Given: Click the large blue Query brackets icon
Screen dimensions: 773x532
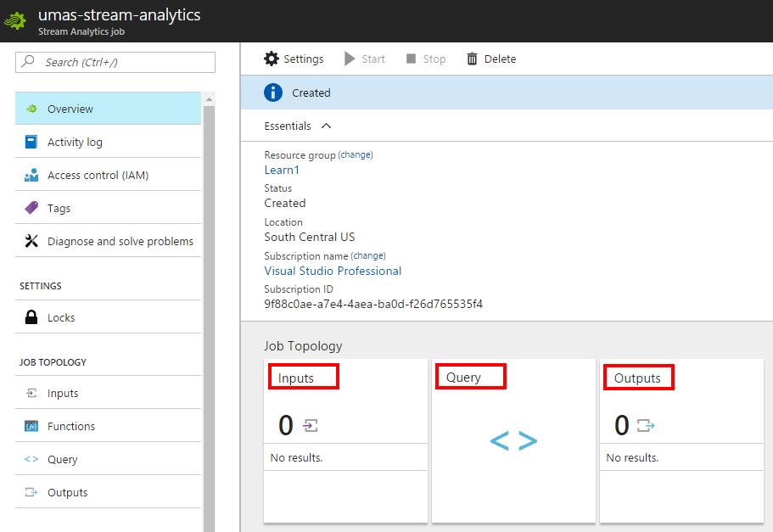Looking at the screenshot, I should pos(513,440).
